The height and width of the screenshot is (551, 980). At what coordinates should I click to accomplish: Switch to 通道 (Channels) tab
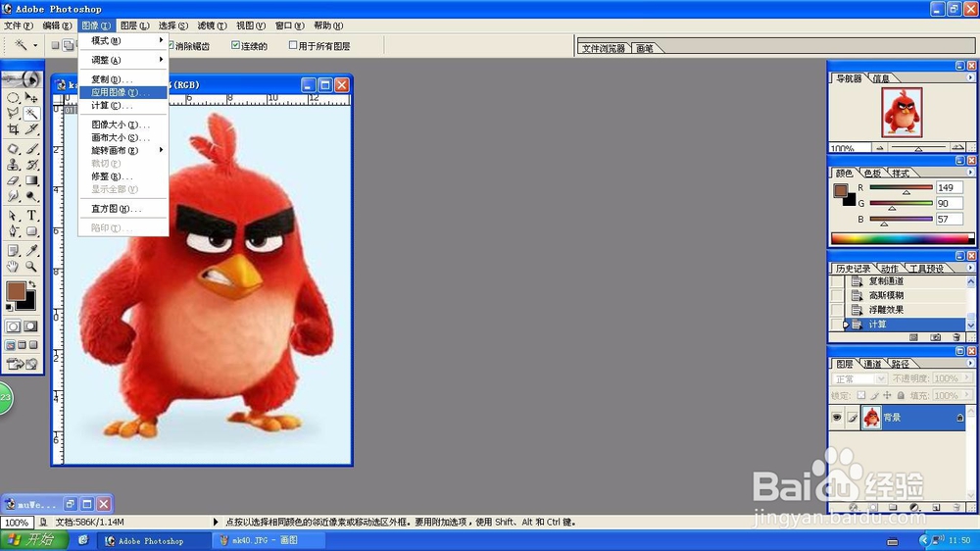pos(872,364)
